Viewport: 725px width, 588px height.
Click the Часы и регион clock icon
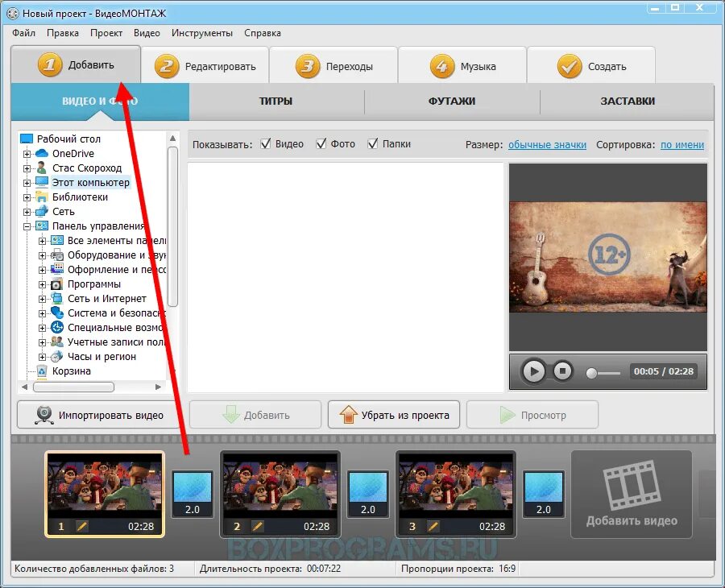tap(56, 356)
